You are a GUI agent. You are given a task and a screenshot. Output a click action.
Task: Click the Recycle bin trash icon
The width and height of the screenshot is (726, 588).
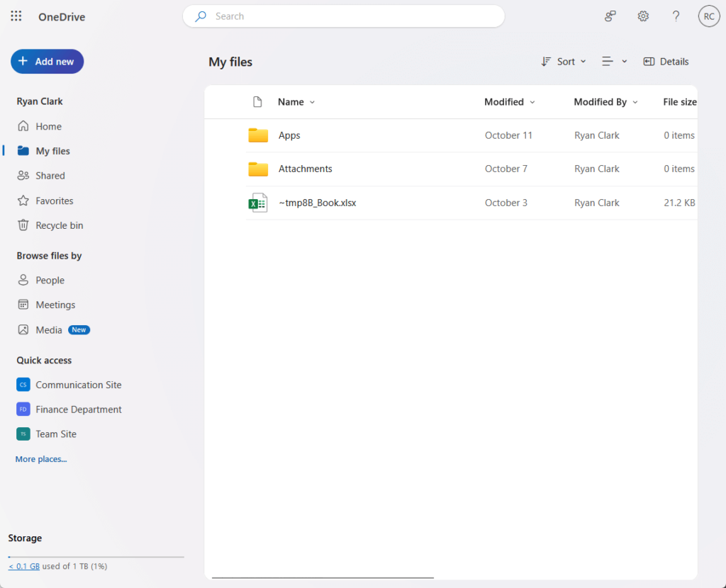point(23,225)
